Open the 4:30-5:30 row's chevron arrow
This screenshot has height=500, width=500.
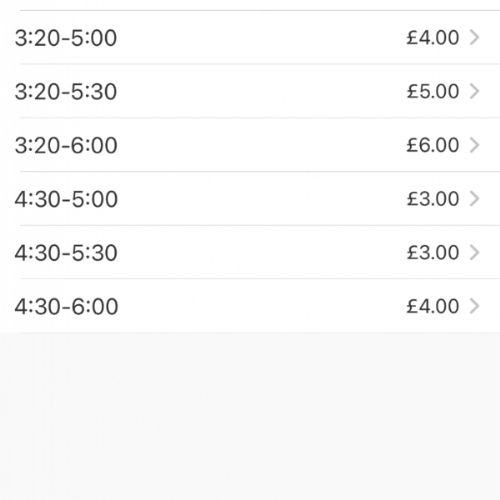click(475, 252)
